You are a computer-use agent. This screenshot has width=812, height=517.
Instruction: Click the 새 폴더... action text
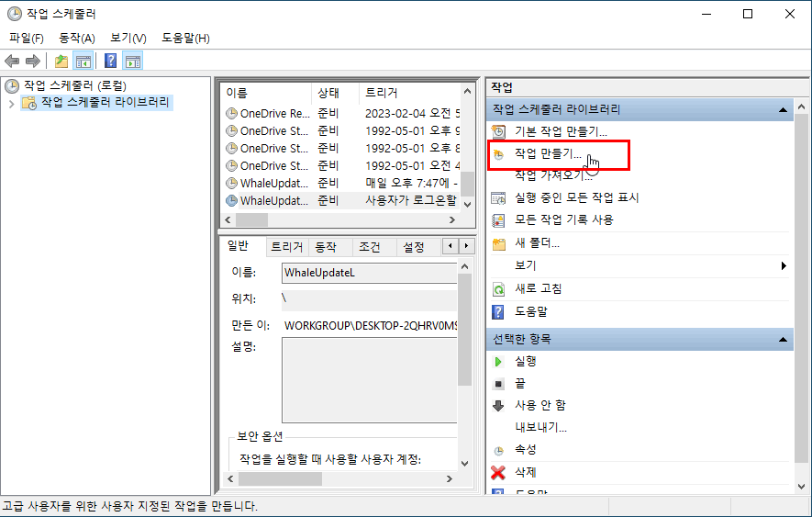point(537,243)
